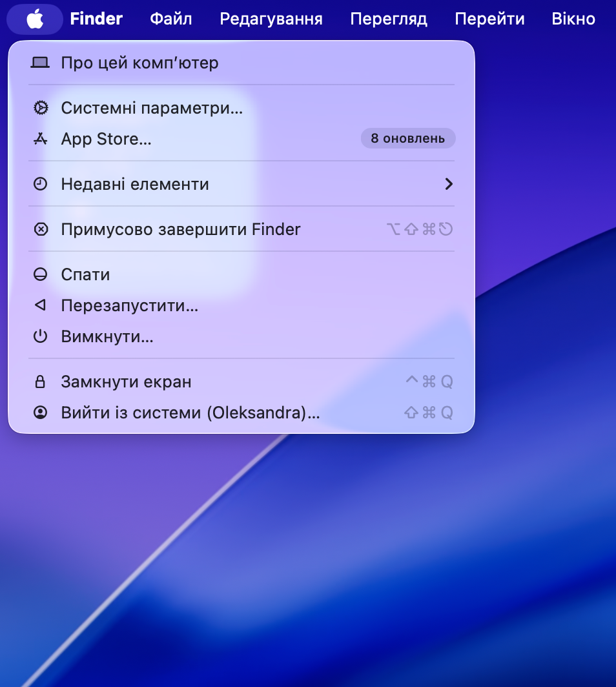Select Спати menu entry
The image size is (616, 687).
(x=241, y=274)
